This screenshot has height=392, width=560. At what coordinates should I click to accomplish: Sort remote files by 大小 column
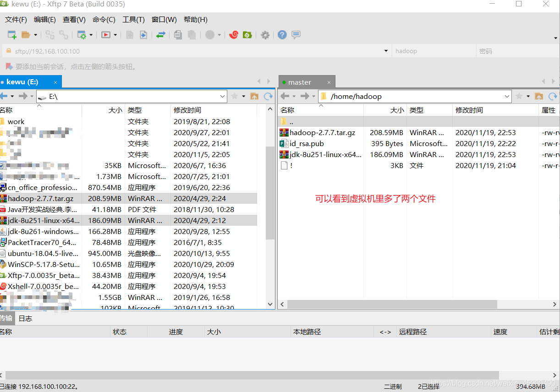pyautogui.click(x=385, y=110)
